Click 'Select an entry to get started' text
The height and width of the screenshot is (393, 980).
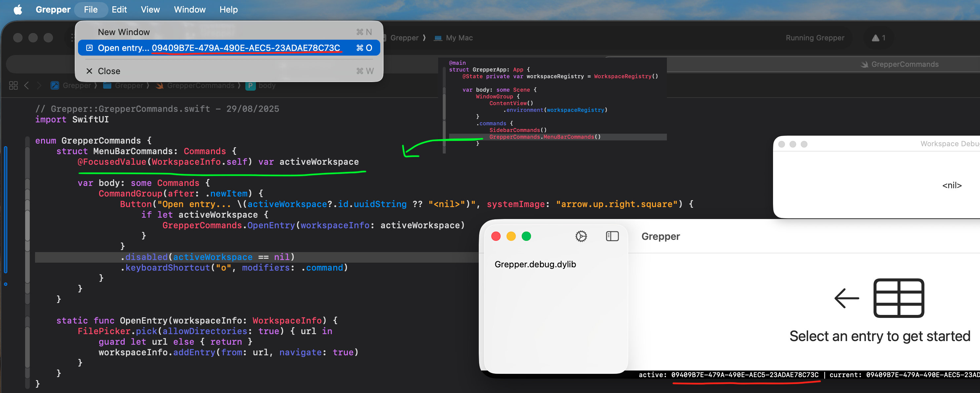[879, 336]
